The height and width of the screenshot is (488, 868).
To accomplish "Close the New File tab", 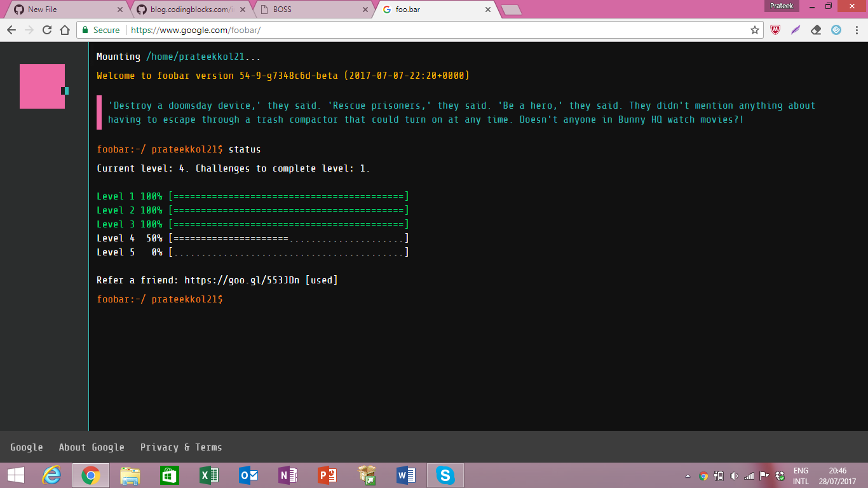I will [120, 10].
